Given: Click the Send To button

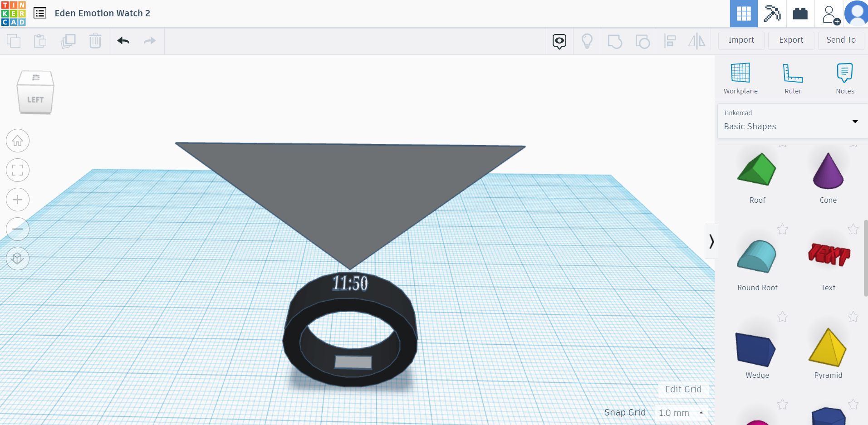Looking at the screenshot, I should (841, 40).
